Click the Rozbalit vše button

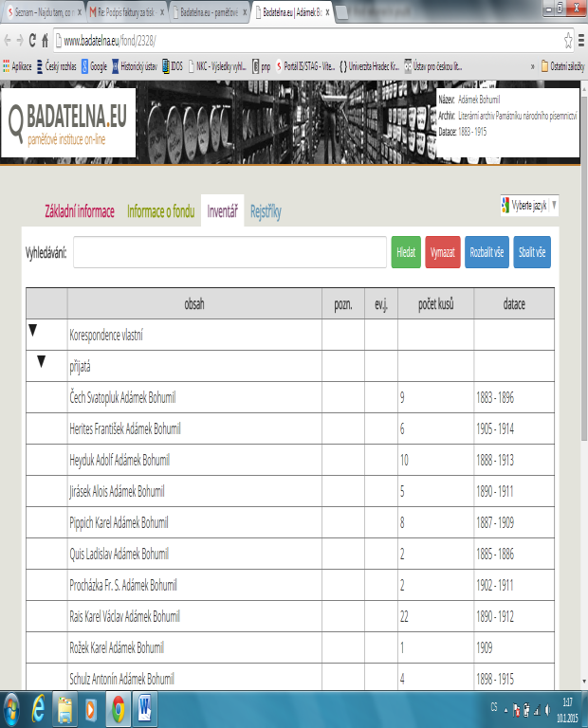click(487, 252)
